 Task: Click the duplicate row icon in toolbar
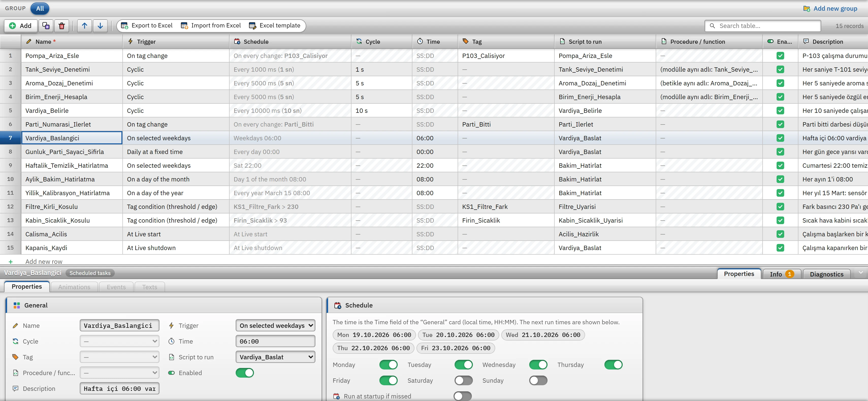coord(46,26)
